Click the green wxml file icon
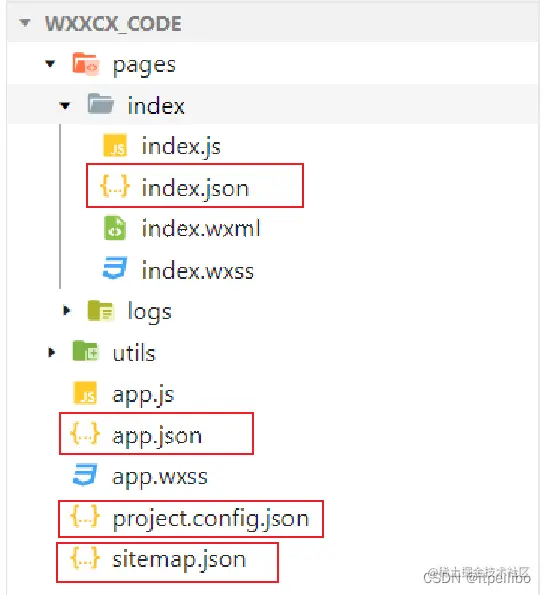The width and height of the screenshot is (546, 595). tap(115, 228)
